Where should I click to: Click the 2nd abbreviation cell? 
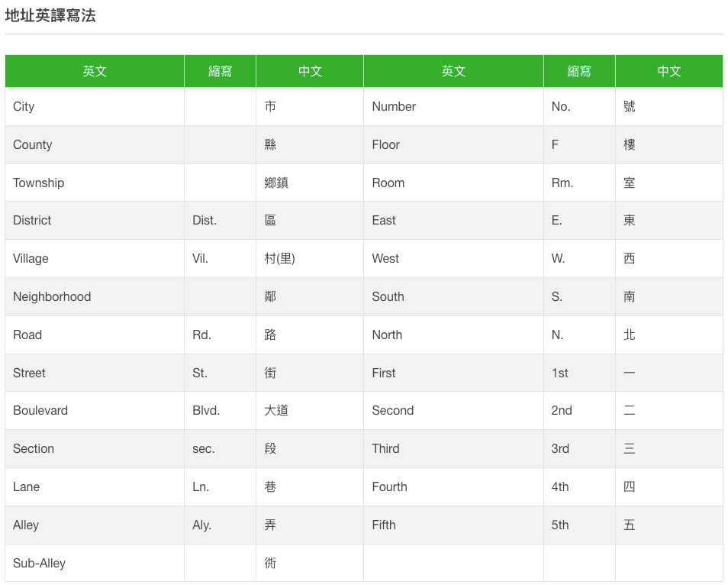pos(562,410)
